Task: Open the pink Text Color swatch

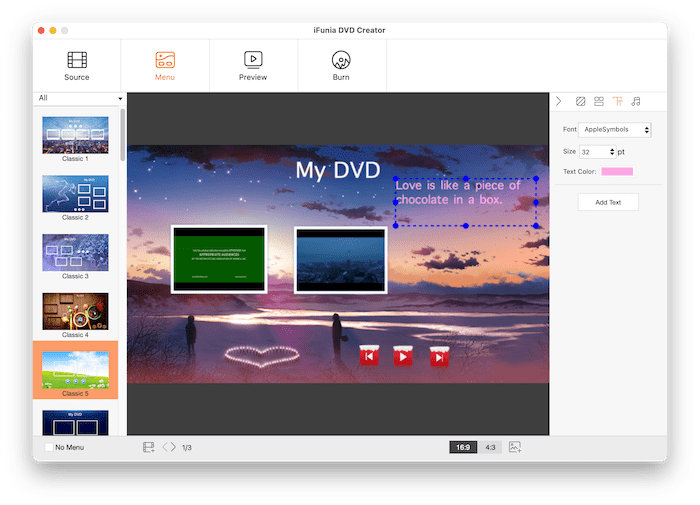Action: point(617,172)
